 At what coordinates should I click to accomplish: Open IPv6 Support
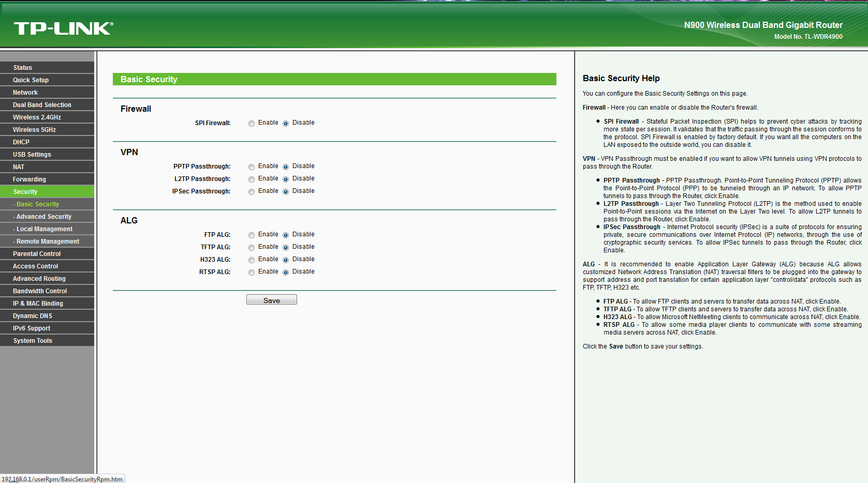coord(47,328)
